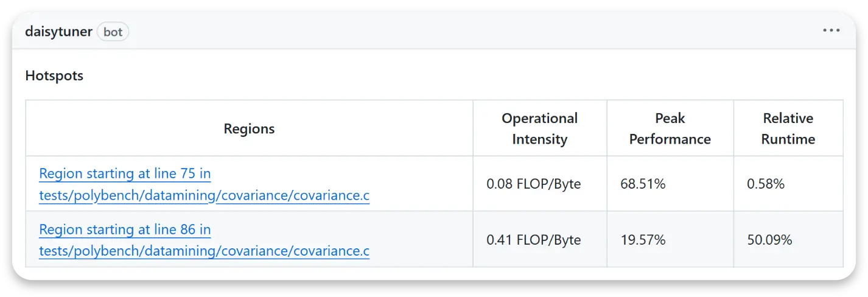This screenshot has height=297, width=868.
Task: Click the bot badge label
Action: 113,32
